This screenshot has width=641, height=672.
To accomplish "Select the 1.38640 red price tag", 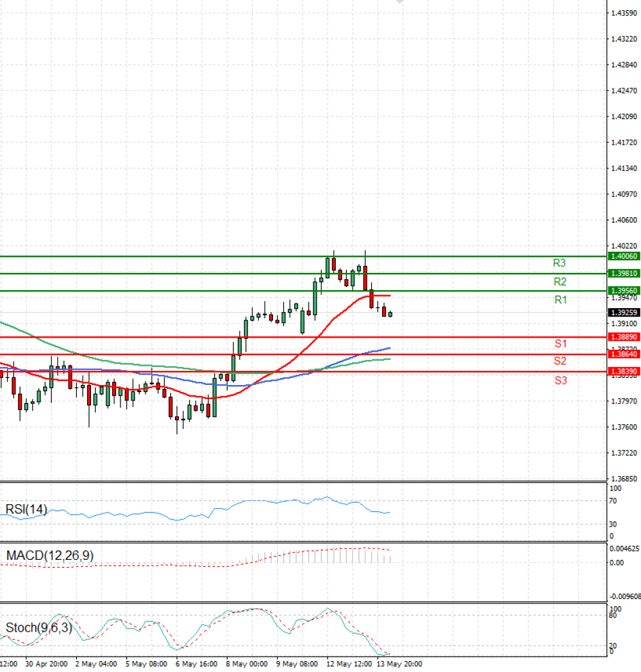I will click(624, 354).
